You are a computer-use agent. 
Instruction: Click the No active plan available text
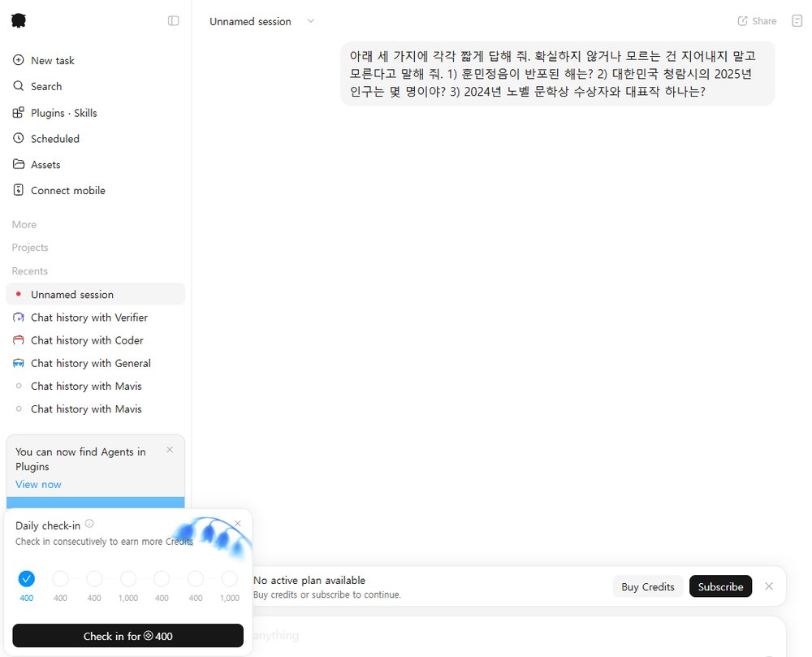pos(309,581)
